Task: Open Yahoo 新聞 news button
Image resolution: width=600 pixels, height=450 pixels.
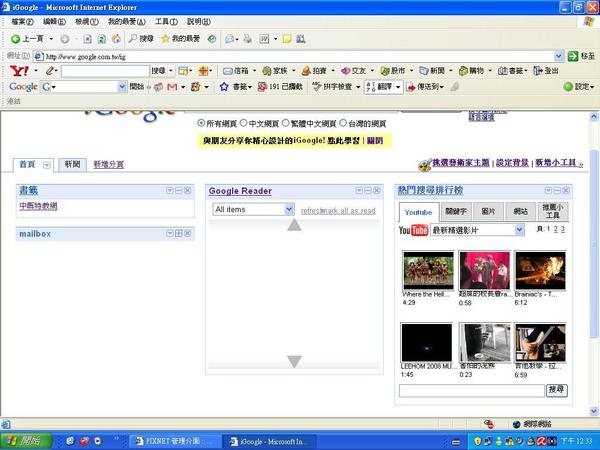Action: (432, 71)
